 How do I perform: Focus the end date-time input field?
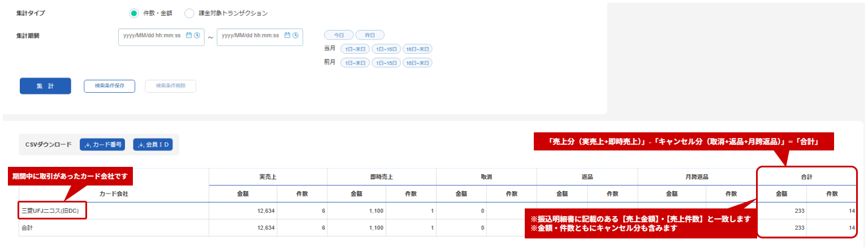pos(260,37)
